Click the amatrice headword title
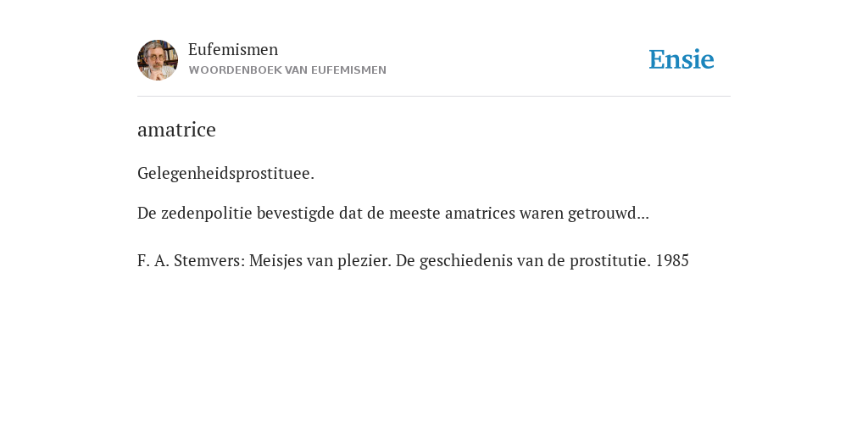Image resolution: width=868 pixels, height=434 pixels. 176,130
